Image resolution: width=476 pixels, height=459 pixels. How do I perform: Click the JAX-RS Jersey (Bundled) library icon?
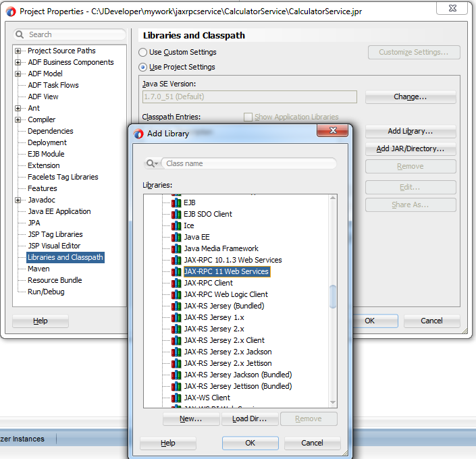176,306
